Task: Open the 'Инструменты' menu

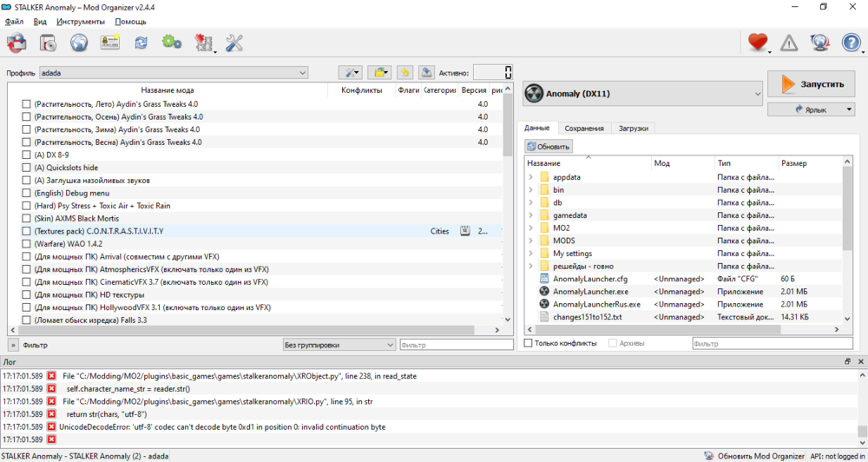Action: [x=81, y=21]
